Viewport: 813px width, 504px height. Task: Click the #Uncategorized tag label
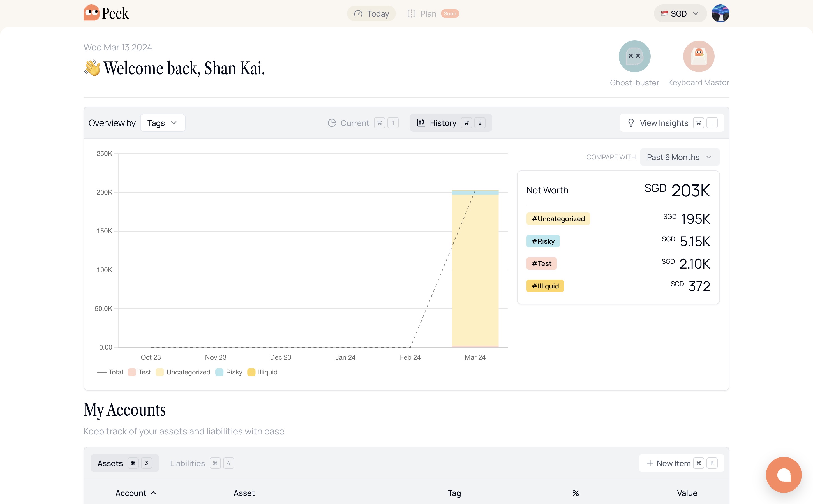558,219
